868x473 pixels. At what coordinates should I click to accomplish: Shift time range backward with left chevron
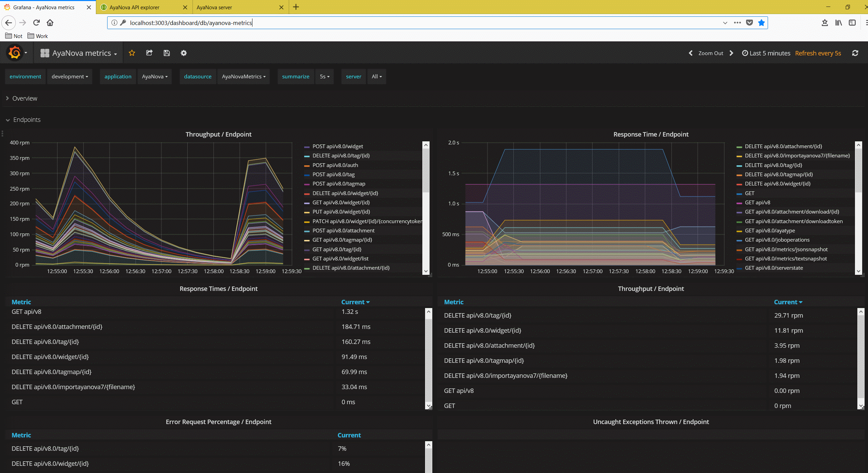pos(691,53)
